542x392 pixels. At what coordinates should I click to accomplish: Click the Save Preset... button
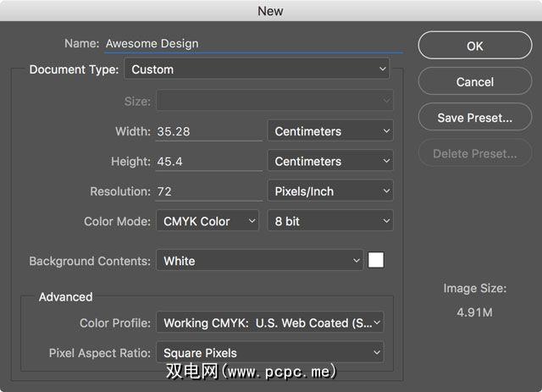[474, 118]
